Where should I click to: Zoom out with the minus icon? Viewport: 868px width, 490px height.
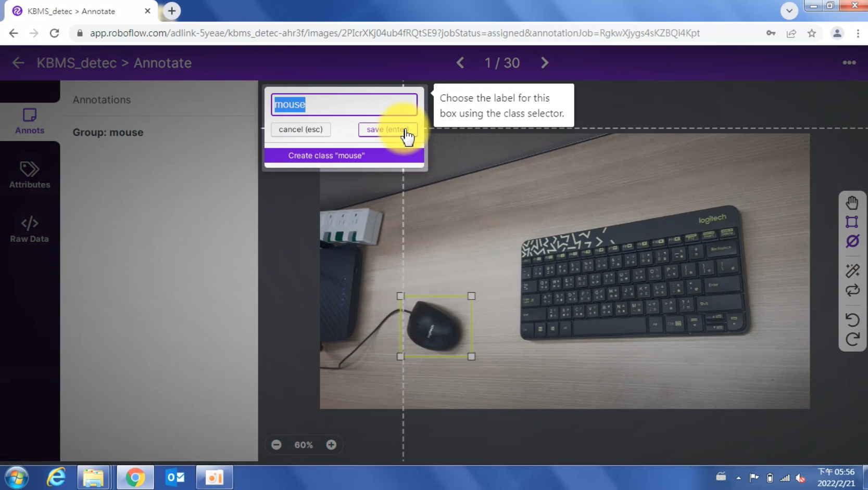coord(276,445)
